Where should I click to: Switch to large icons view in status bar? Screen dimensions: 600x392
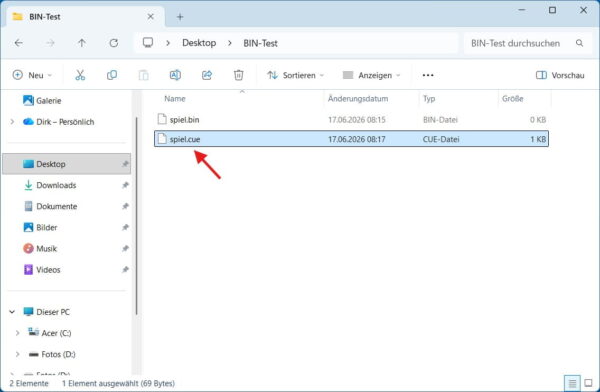[x=589, y=383]
